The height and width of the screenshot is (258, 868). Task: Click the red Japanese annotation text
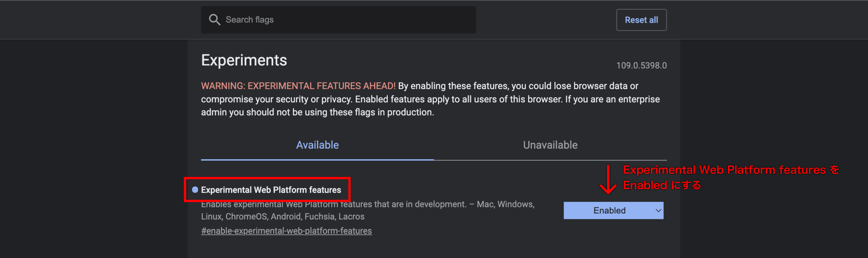pyautogui.click(x=730, y=177)
